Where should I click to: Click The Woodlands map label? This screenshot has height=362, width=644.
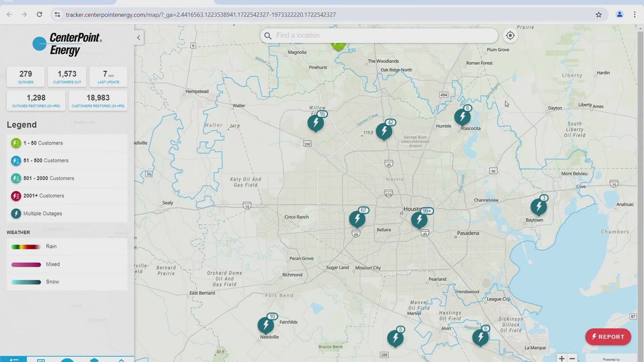click(x=383, y=61)
